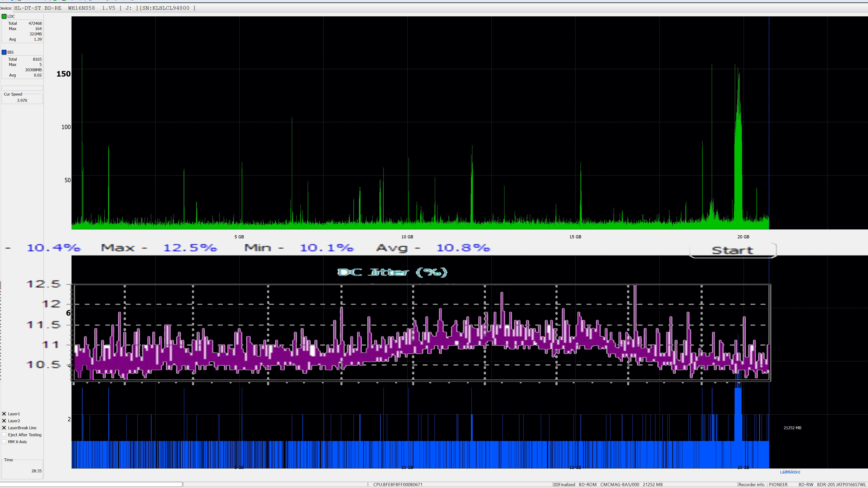Image resolution: width=868 pixels, height=488 pixels.
Task: Click the DC Jitter chart title
Action: [x=392, y=272]
